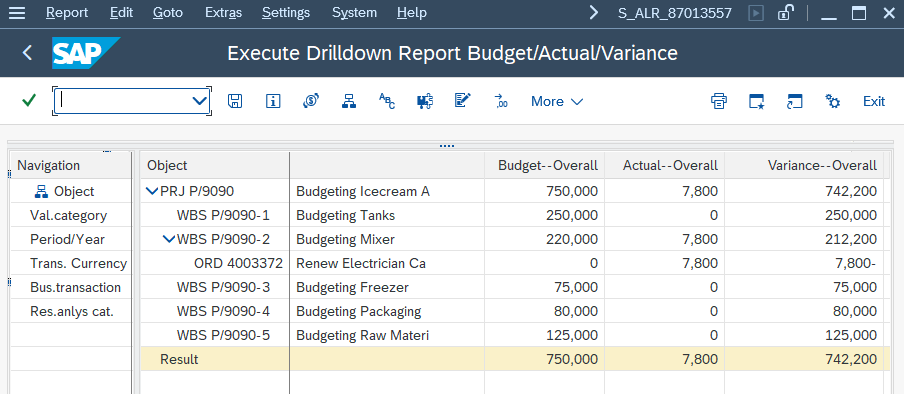This screenshot has width=904, height=394.
Task: Click 'Budgeting Mixer' description
Action: point(345,239)
